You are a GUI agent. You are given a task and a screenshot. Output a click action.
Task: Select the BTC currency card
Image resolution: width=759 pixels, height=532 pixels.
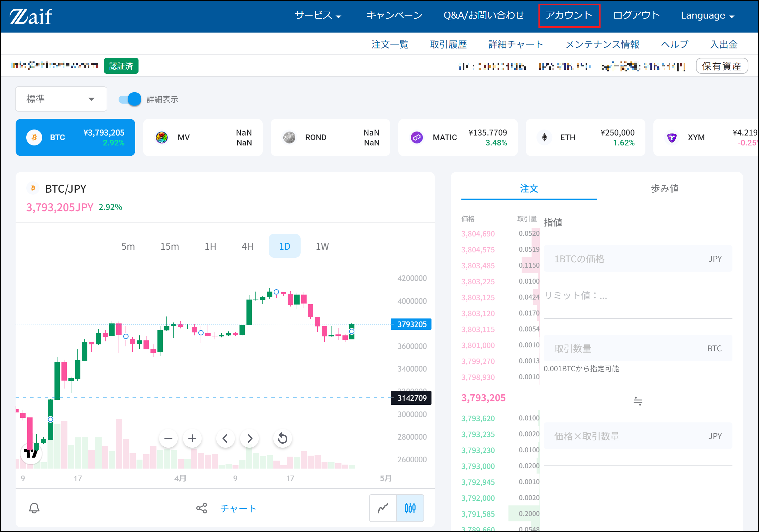[75, 137]
